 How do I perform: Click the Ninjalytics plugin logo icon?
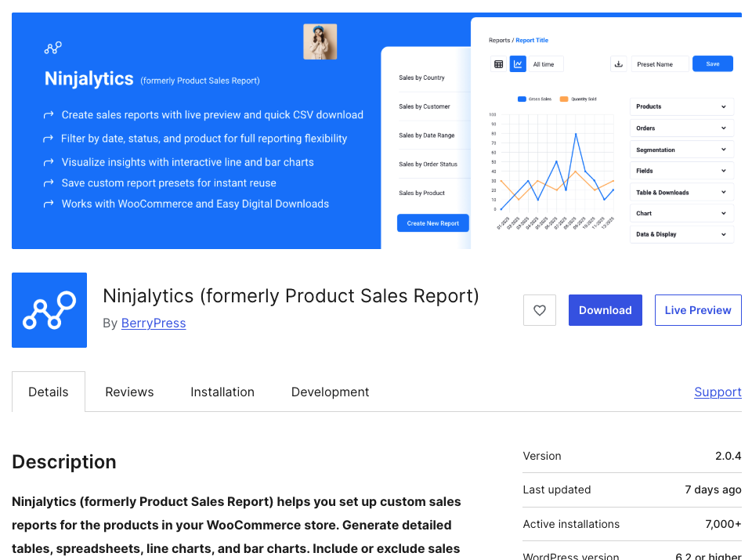point(49,309)
